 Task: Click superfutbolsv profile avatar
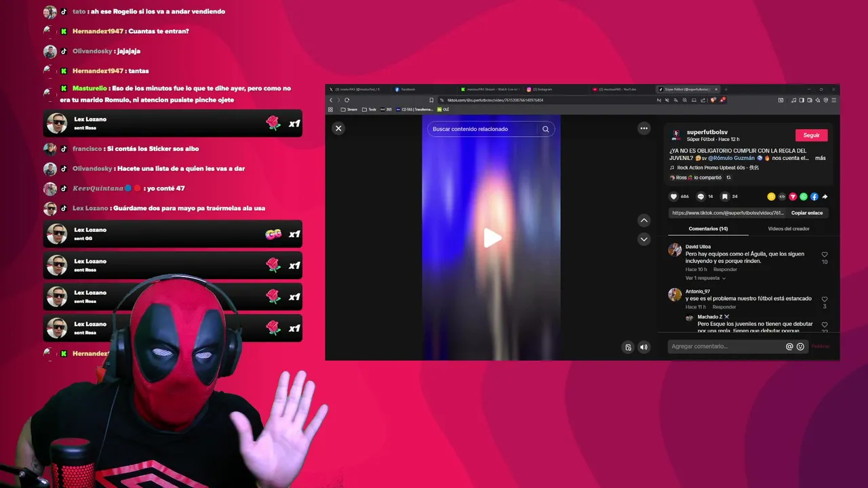(x=676, y=136)
